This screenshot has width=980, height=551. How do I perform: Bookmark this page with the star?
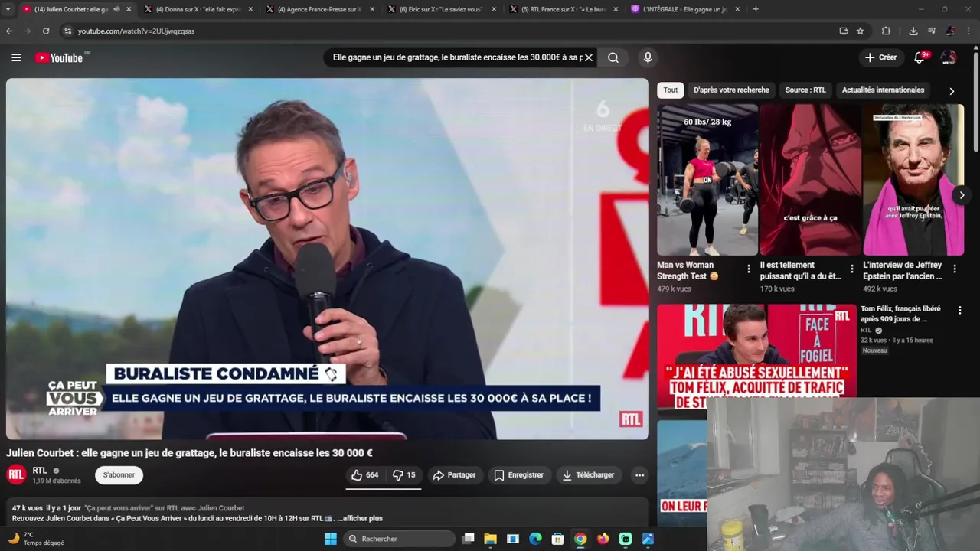861,31
